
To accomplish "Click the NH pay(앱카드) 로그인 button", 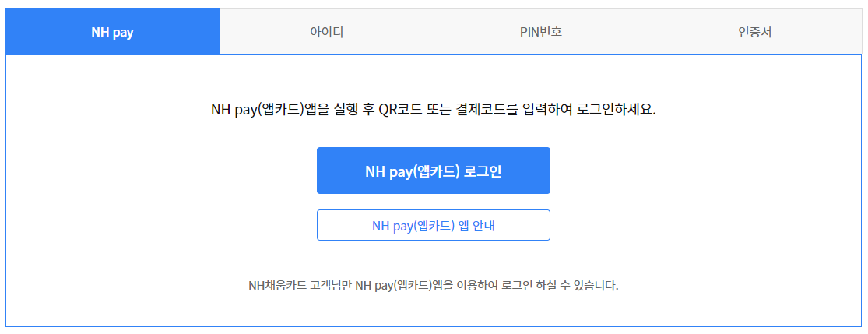I will pyautogui.click(x=434, y=171).
